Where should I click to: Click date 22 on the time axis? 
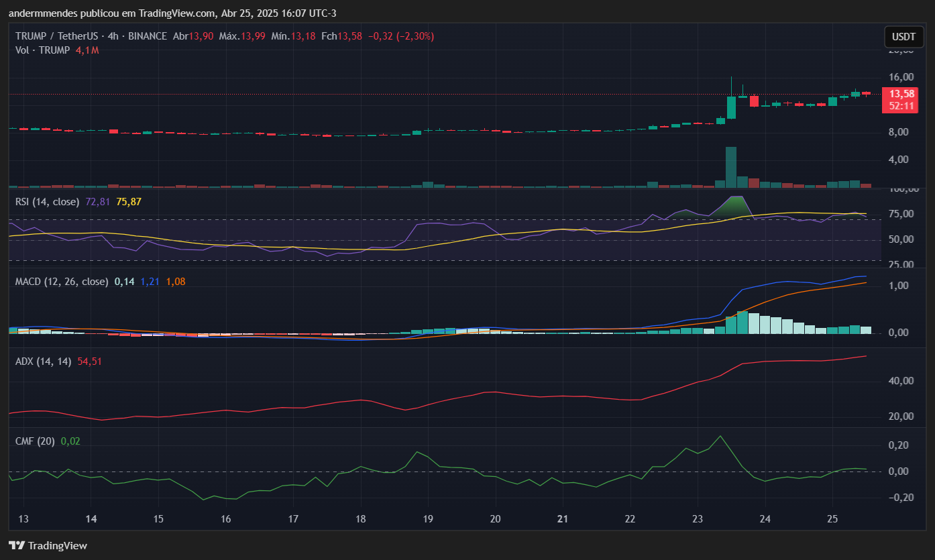630,519
